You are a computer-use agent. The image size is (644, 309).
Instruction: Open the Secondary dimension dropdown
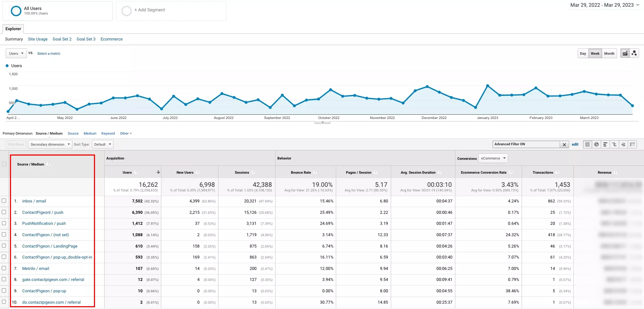(x=50, y=144)
